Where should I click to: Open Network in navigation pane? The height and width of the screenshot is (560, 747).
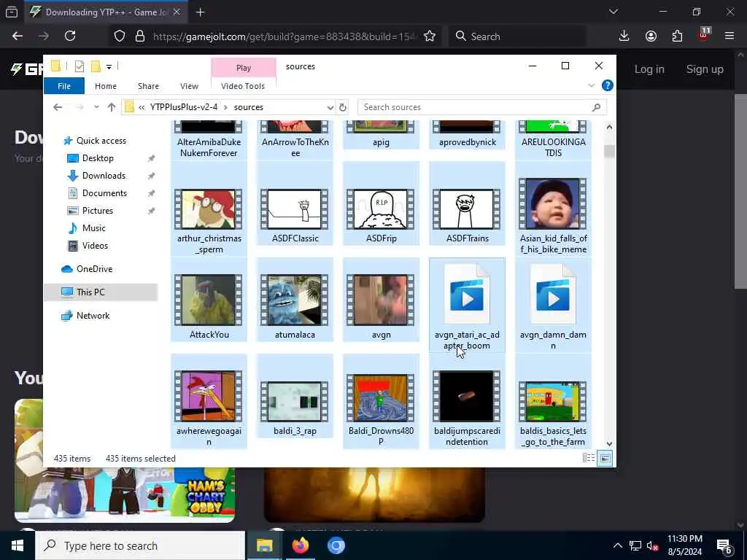click(x=93, y=316)
